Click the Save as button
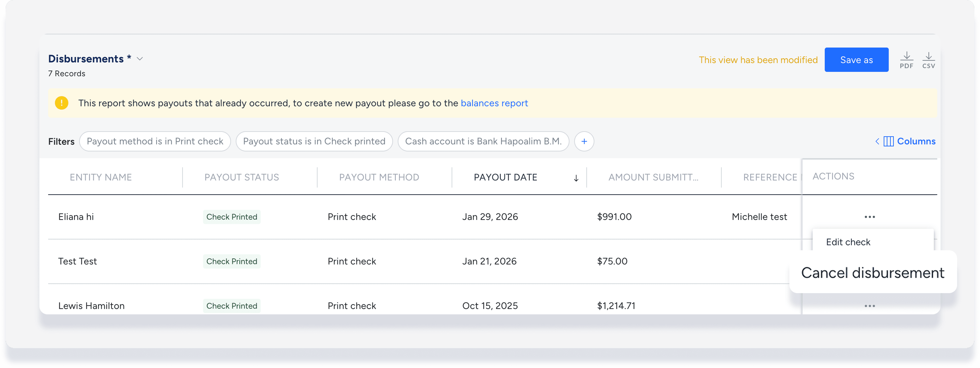 click(x=856, y=60)
